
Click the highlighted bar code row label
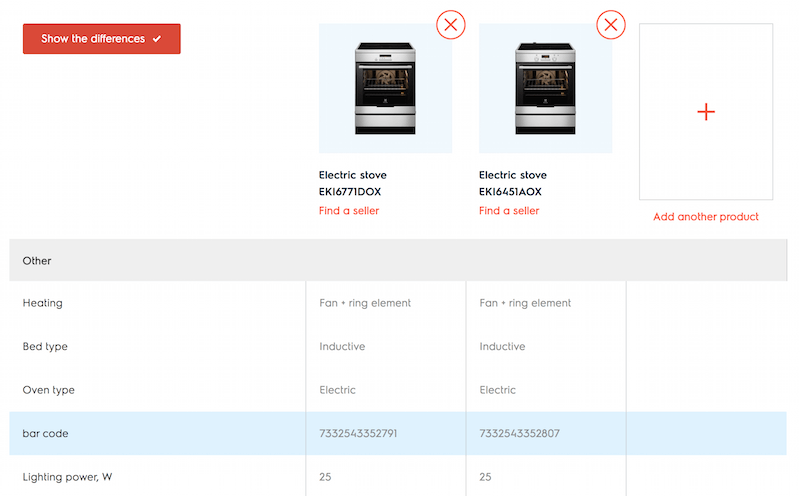coord(46,434)
